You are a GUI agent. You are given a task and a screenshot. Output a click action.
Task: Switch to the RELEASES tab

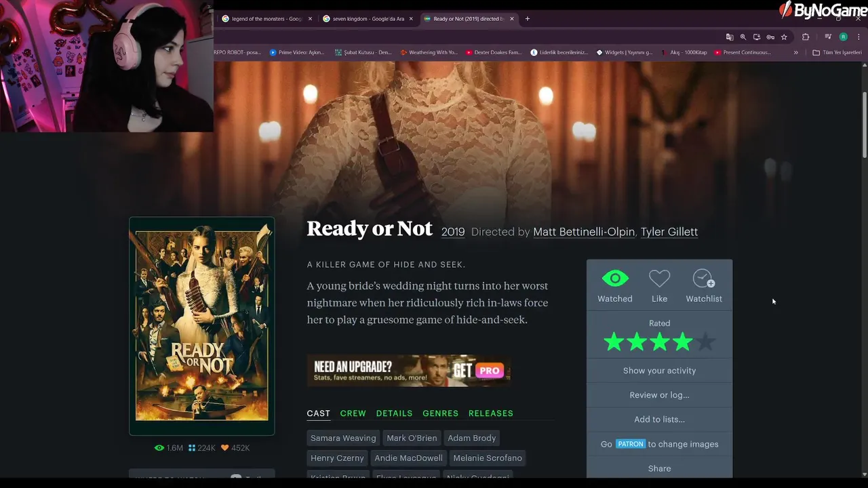pyautogui.click(x=490, y=413)
